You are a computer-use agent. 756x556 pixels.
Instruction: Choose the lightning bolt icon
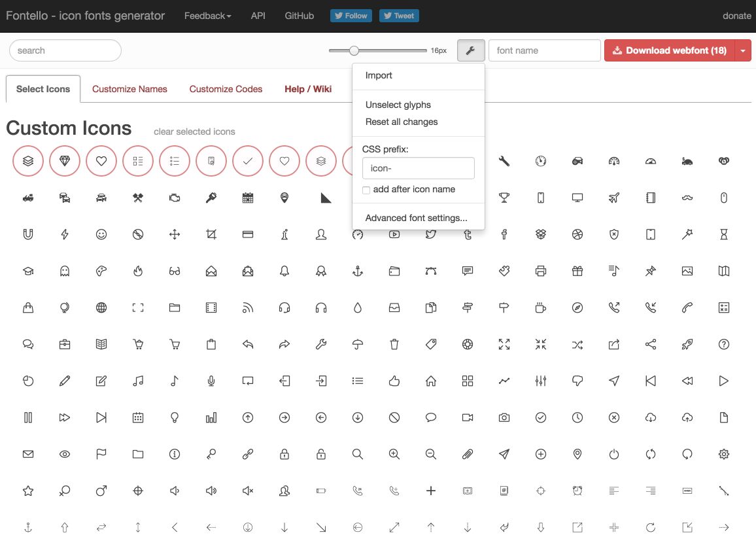coord(65,234)
